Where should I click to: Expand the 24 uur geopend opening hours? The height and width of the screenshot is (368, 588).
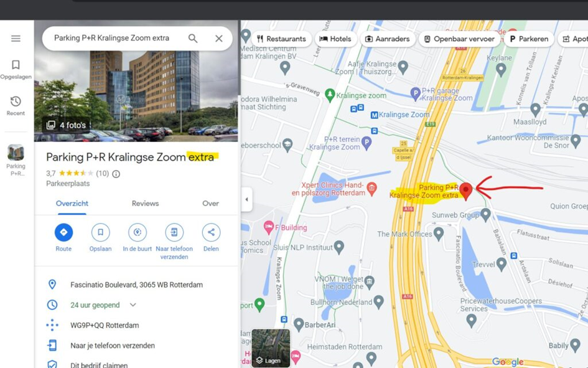133,305
